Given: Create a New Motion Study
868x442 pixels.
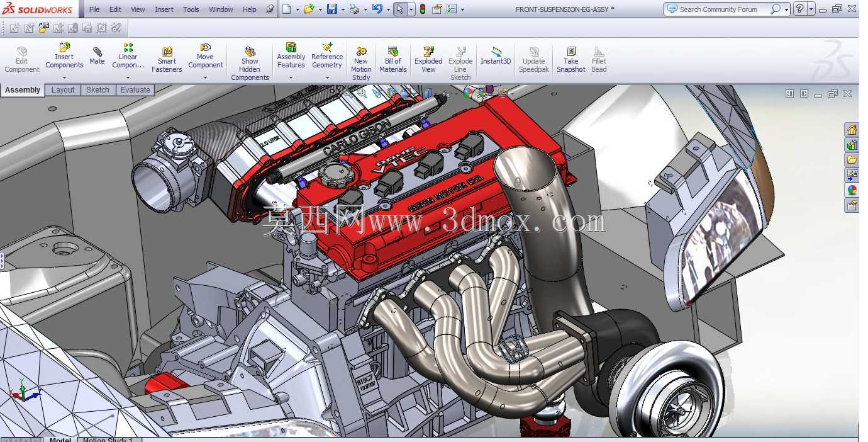Looking at the screenshot, I should tap(361, 64).
